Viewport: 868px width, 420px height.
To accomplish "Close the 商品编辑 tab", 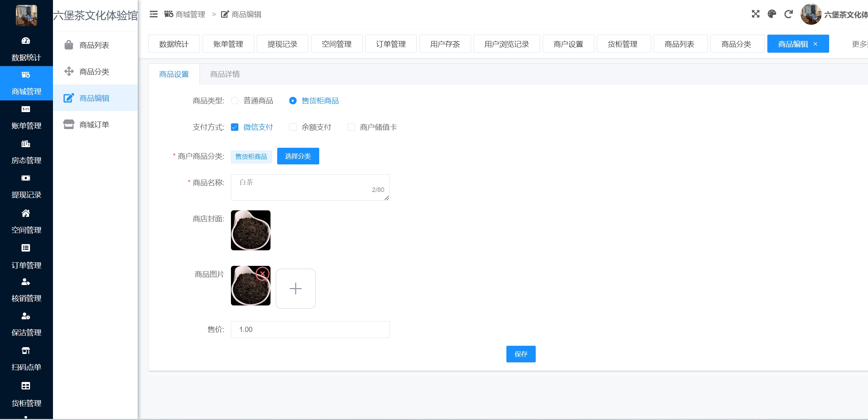I will point(815,44).
